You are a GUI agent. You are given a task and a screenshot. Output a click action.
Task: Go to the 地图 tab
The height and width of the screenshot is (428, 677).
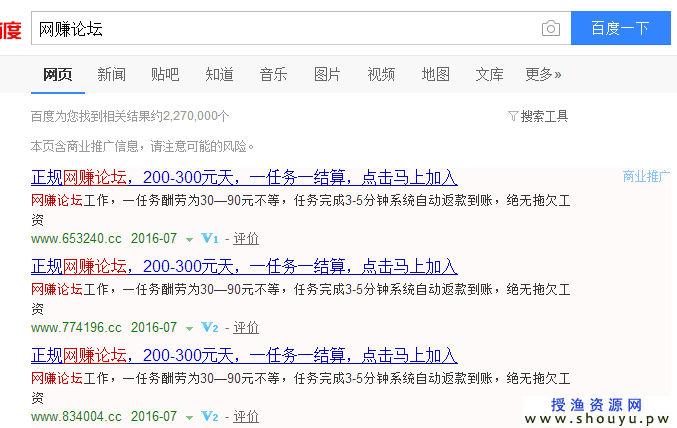click(x=435, y=74)
